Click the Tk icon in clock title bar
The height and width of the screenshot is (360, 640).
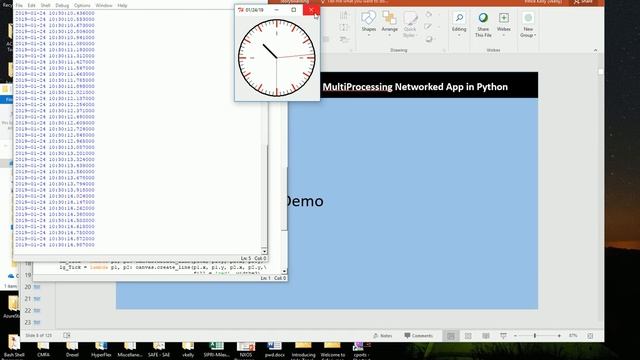coord(241,10)
